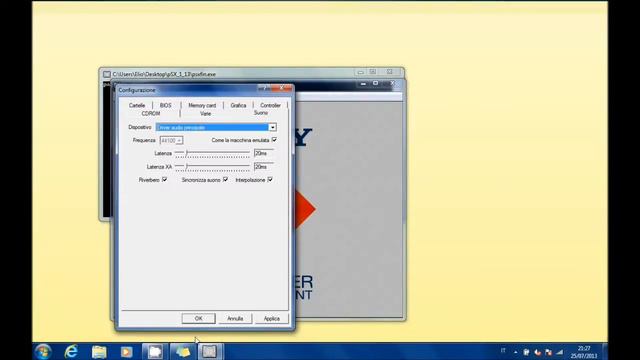This screenshot has height=360, width=640.
Task: Open the Grafica tab
Action: 238,105
